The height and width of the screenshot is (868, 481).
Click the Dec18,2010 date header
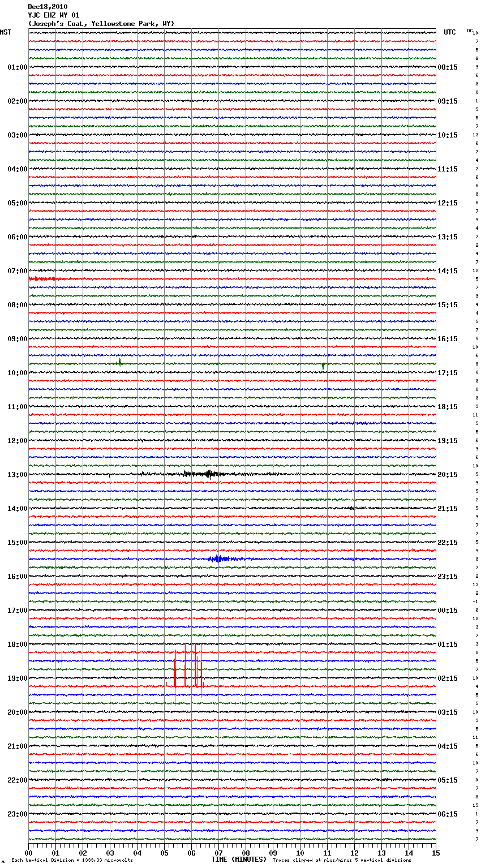click(x=48, y=7)
